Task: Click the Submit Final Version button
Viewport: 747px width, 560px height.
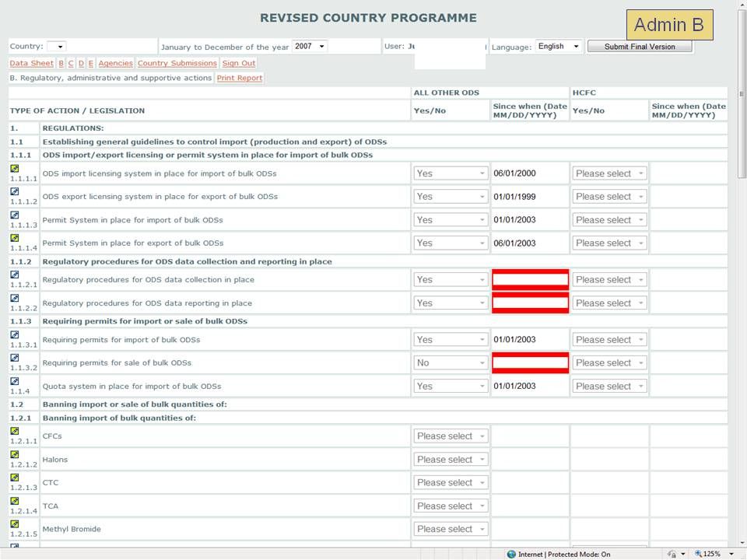Action: [640, 46]
